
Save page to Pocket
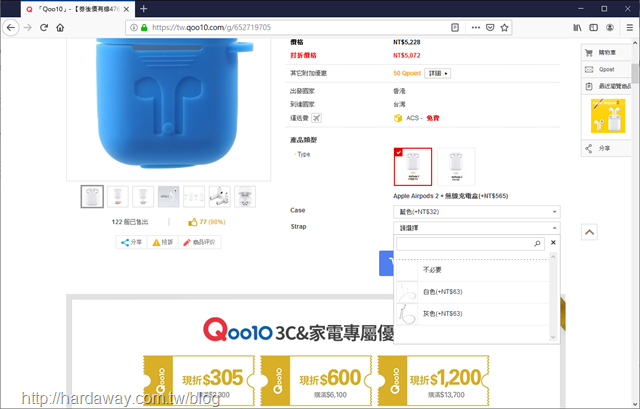click(490, 27)
